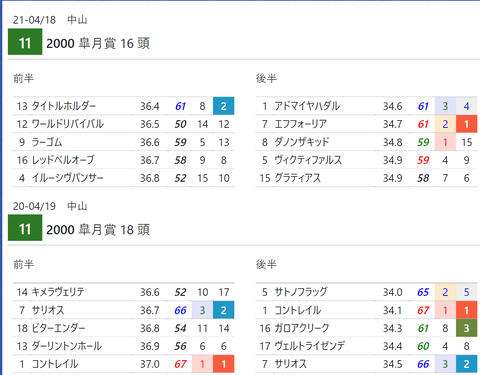Click blue index 65 for サトノフラッグ

(x=423, y=292)
